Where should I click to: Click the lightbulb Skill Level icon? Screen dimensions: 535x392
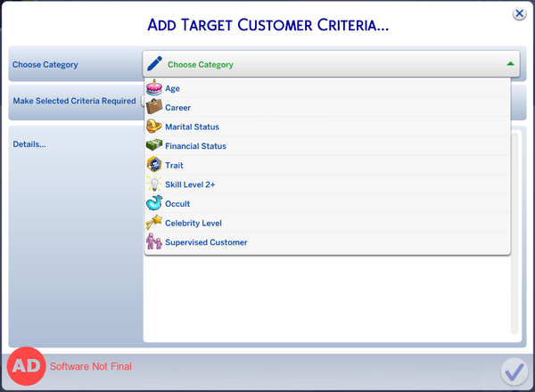click(154, 184)
